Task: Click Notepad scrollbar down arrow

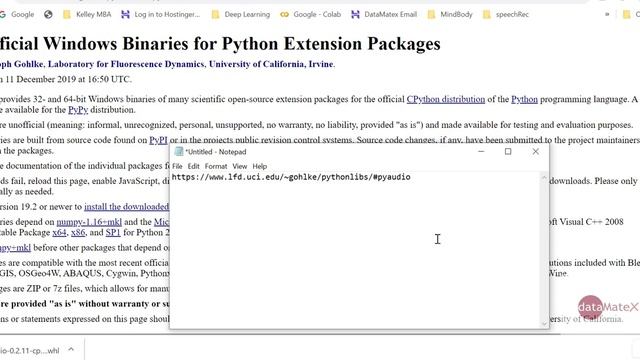Action: coord(544,323)
